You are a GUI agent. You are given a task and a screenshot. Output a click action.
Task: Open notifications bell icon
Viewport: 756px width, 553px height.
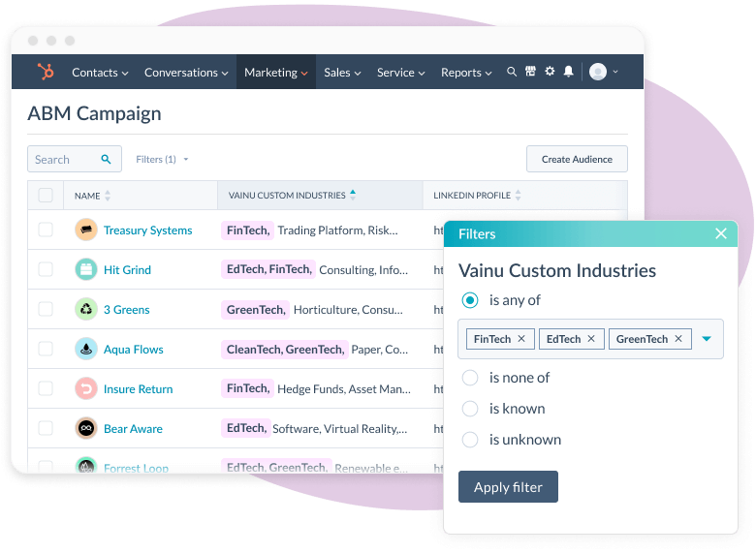point(569,72)
